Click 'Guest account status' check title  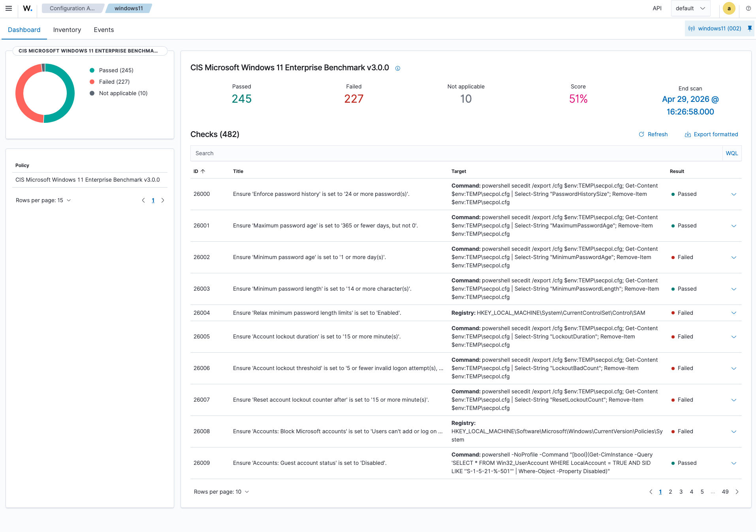[x=310, y=463]
